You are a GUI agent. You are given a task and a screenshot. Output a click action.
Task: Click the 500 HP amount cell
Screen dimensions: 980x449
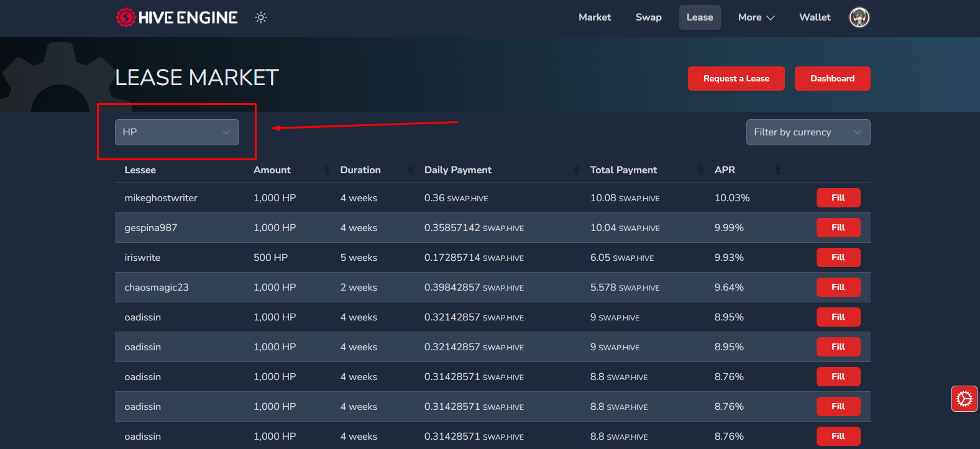[x=271, y=258]
